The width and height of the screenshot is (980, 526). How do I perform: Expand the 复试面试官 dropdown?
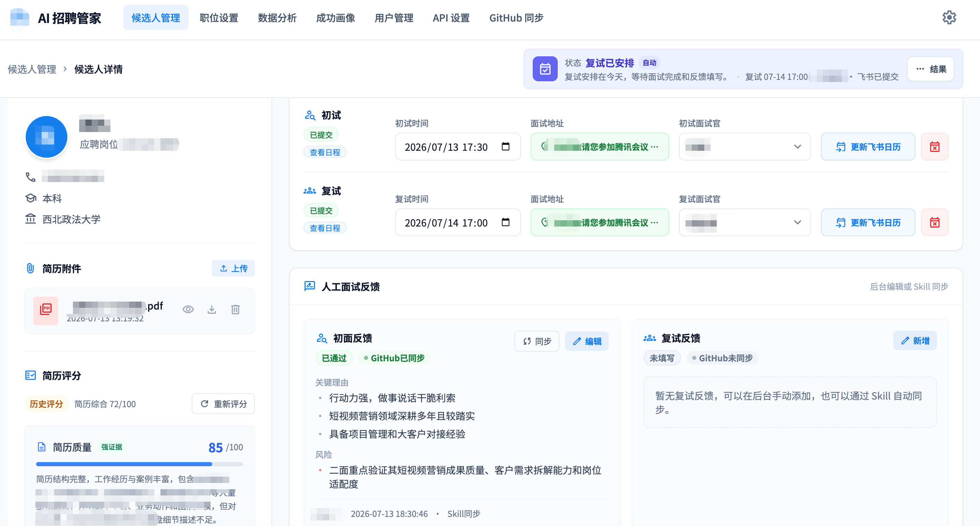tap(745, 222)
